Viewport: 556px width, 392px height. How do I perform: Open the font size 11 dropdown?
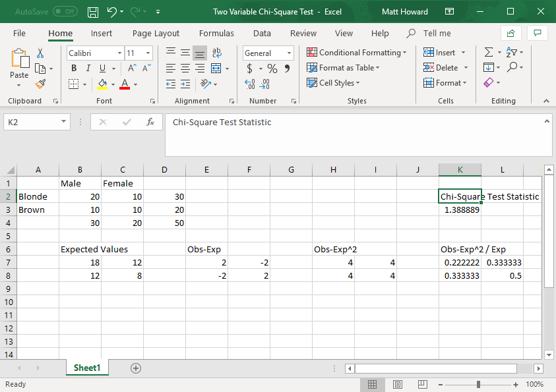point(148,53)
